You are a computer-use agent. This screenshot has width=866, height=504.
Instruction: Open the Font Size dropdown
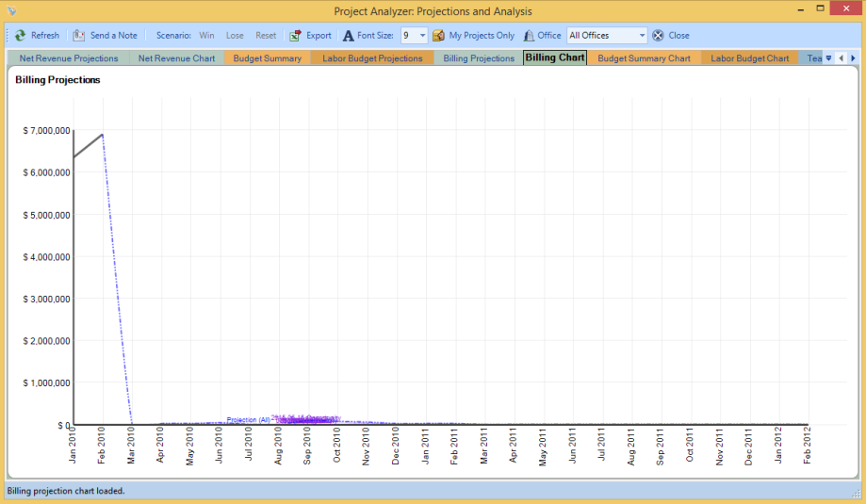point(421,36)
